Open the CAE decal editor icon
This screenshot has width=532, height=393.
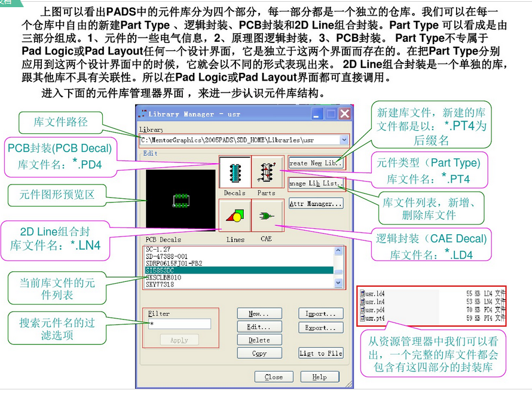(x=267, y=215)
